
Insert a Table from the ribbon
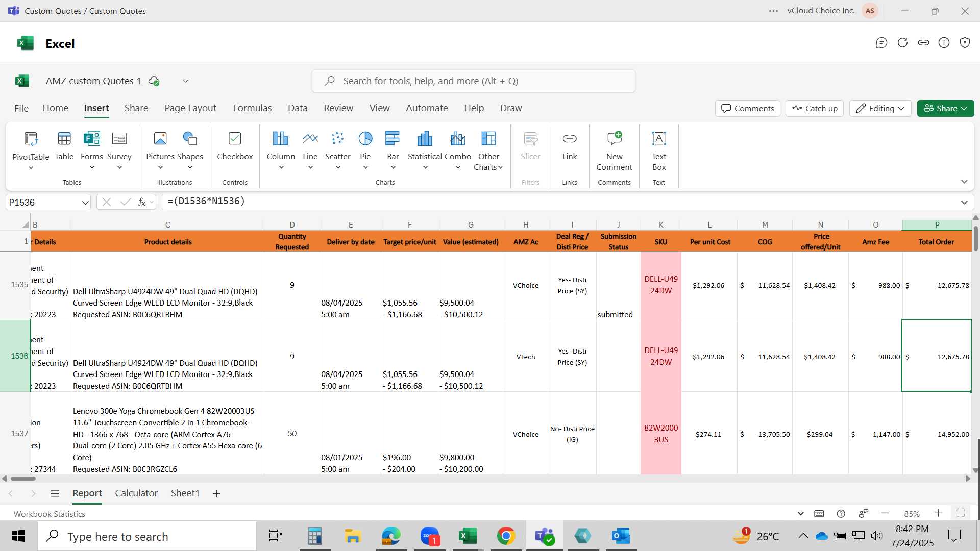(64, 146)
